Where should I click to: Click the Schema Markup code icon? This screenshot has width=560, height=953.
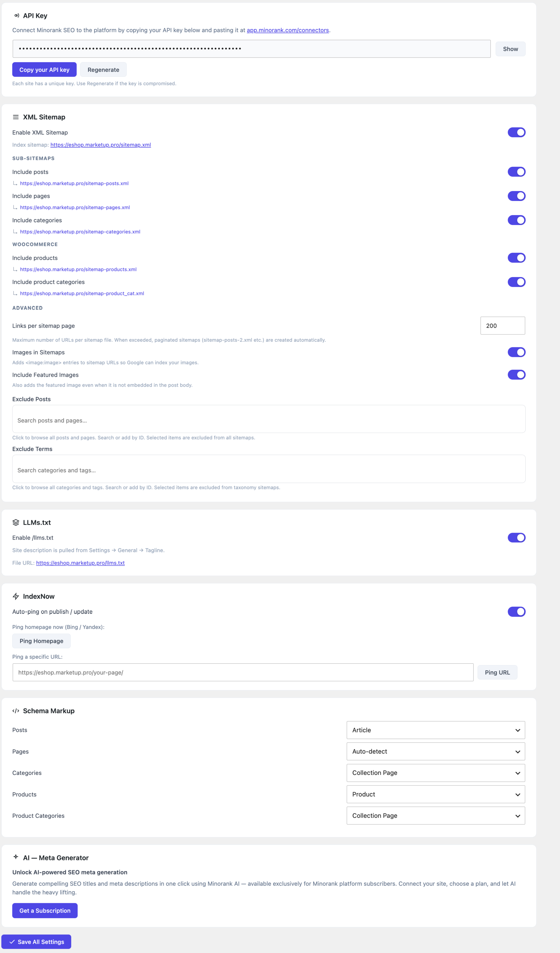[16, 711]
